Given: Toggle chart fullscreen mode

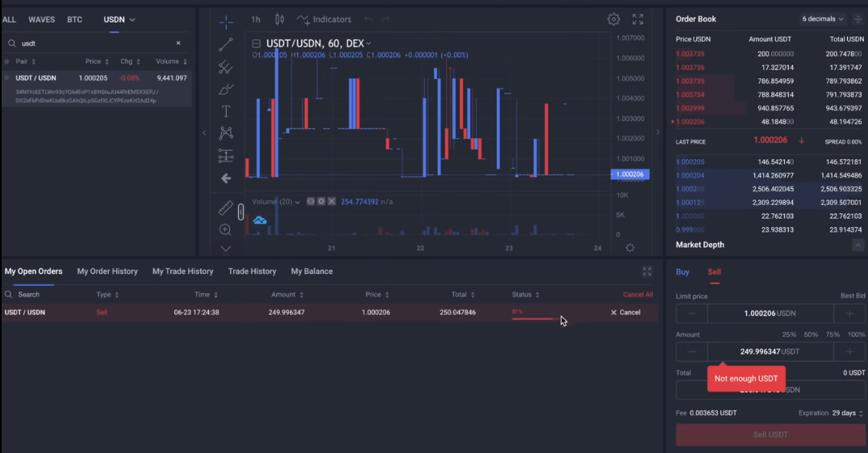Looking at the screenshot, I should pos(638,19).
